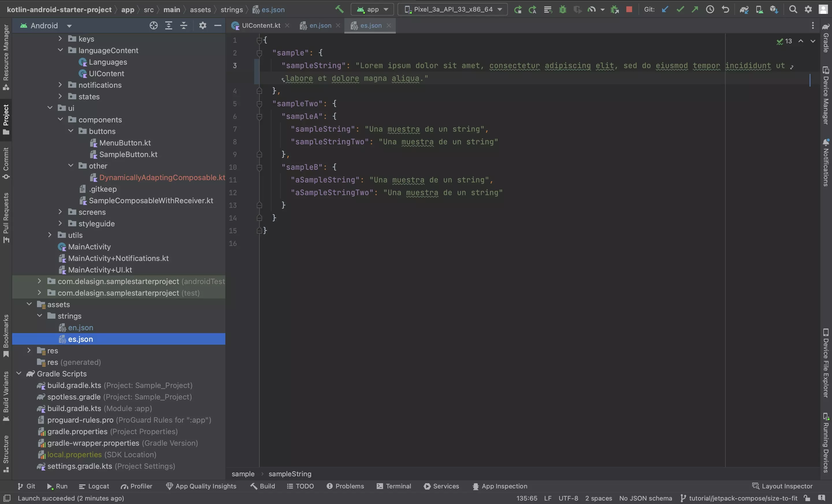Go to next highlighted problem arrow
832x504 pixels.
click(813, 41)
